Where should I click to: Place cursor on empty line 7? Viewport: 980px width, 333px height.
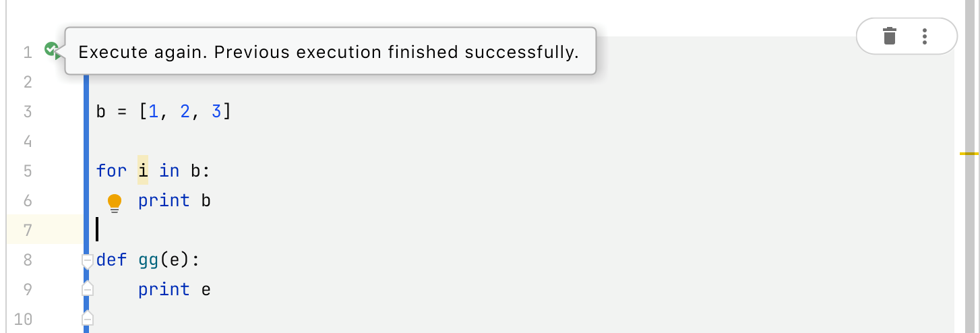point(270,230)
